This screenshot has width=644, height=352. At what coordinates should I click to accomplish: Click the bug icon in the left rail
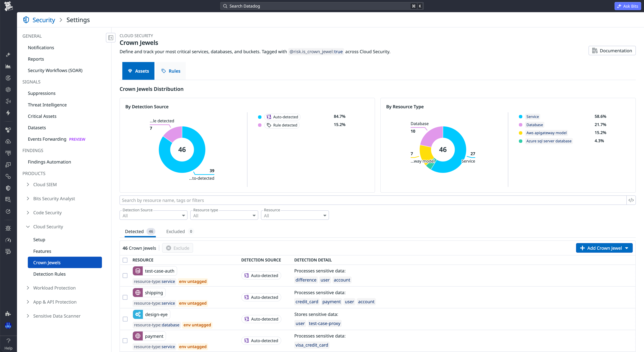point(8,228)
